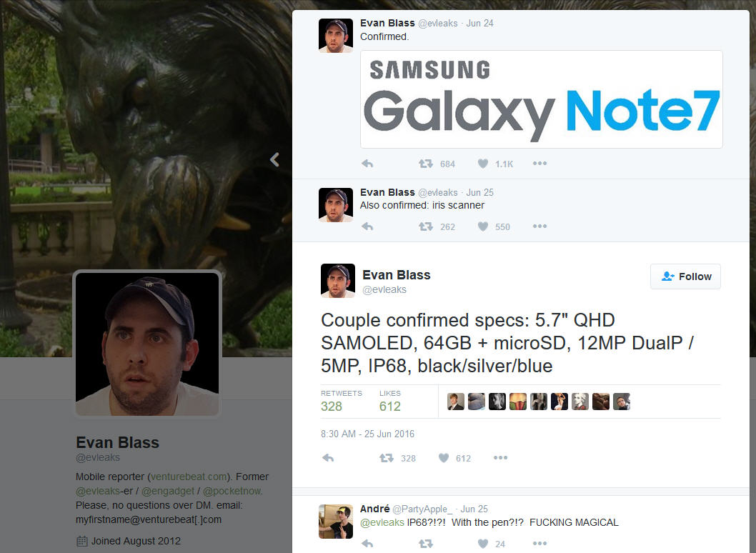Like the Galaxy Note7 'Confirmed' tweet

(x=482, y=164)
